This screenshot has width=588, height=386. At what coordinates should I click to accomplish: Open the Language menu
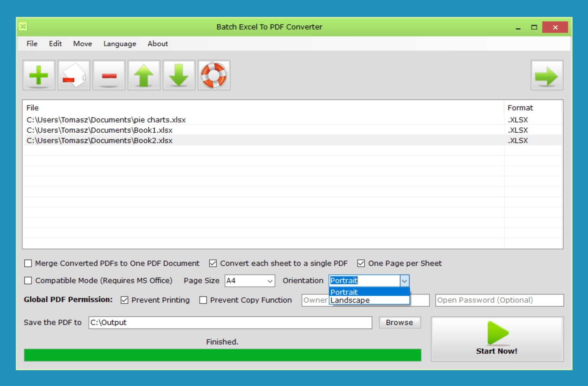(119, 44)
